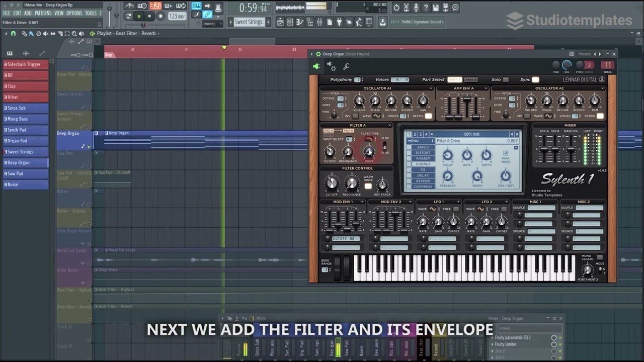Enable the REVERB effect checkbox
The width and height of the screenshot is (644, 362).
point(409,181)
